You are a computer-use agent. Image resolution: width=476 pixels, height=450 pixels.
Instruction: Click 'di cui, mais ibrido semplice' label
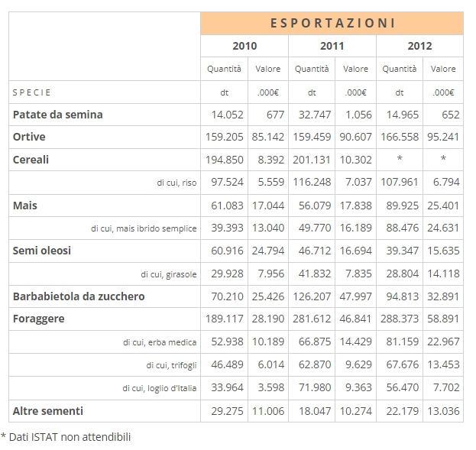[x=144, y=228]
